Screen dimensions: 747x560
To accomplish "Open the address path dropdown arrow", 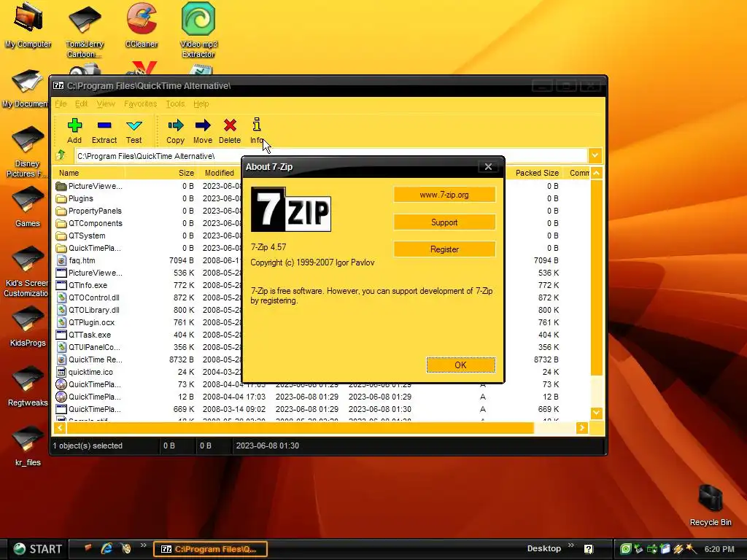I will 595,155.
